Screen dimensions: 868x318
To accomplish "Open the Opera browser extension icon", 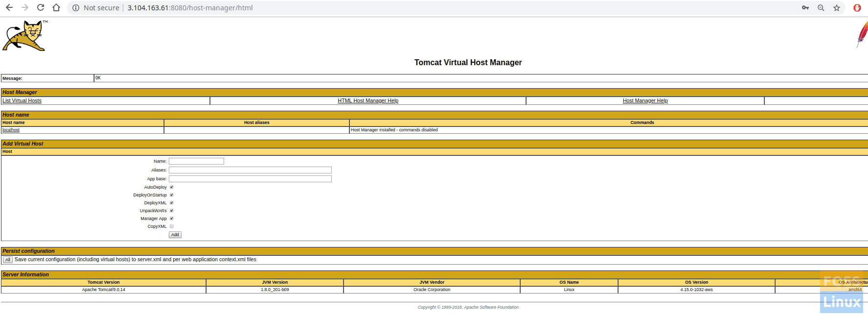I will 857,8.
